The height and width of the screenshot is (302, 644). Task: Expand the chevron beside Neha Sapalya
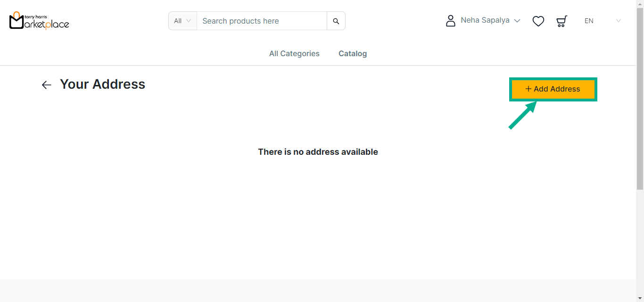pos(517,21)
